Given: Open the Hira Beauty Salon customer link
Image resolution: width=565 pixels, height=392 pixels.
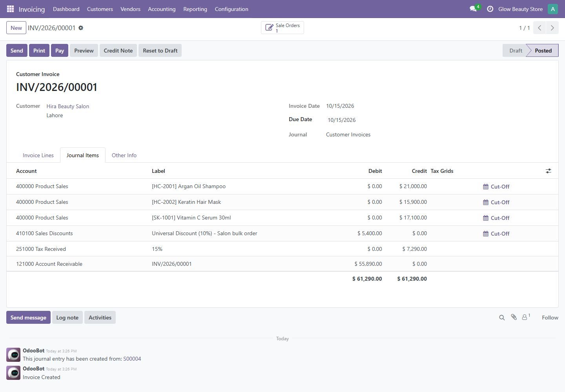Looking at the screenshot, I should (x=68, y=106).
